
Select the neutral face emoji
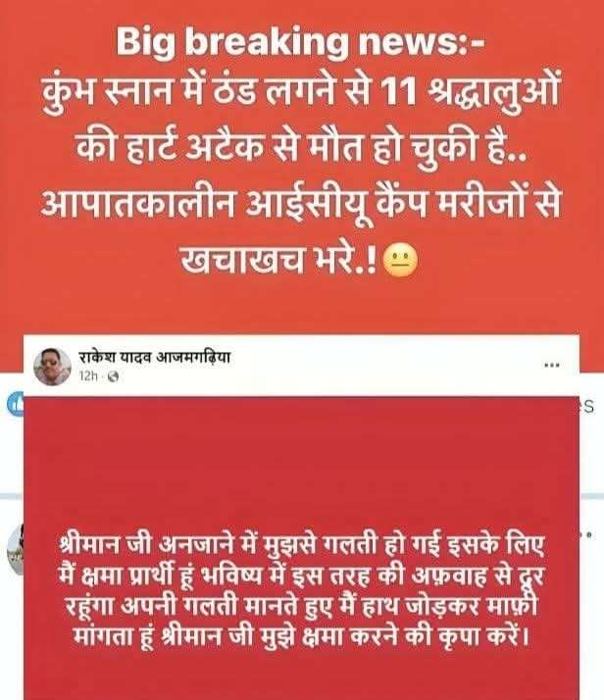pyautogui.click(x=400, y=260)
